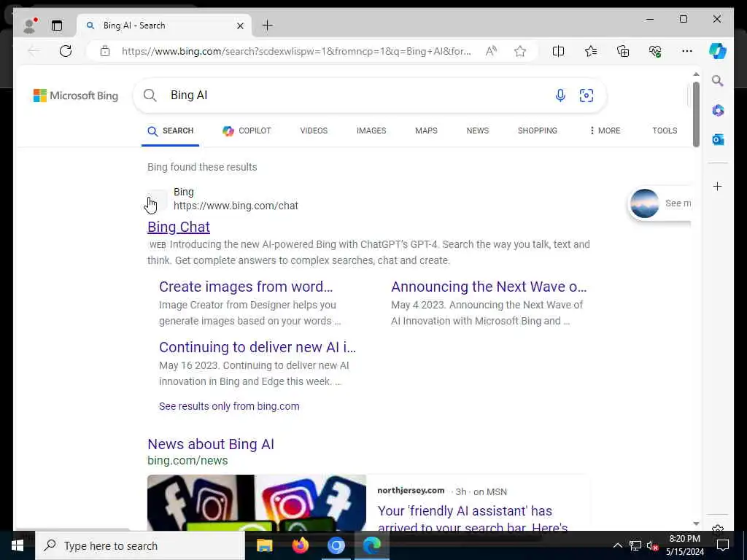
Task: Search using an image
Action: [x=587, y=96]
